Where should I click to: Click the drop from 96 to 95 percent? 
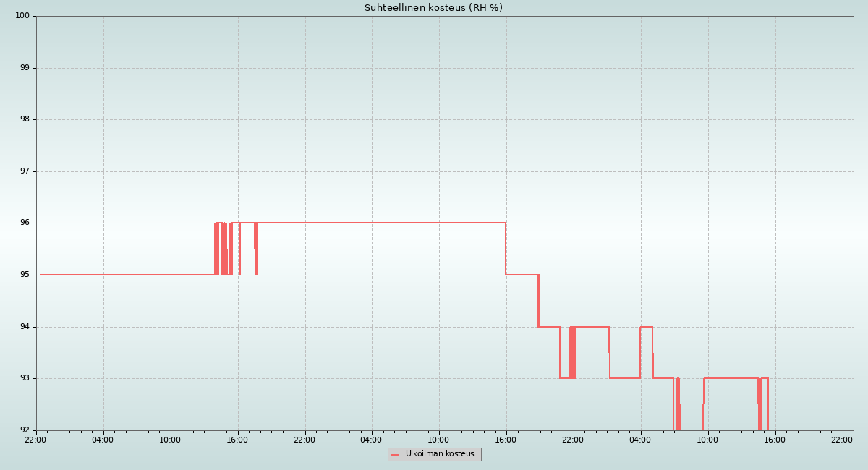[506, 249]
